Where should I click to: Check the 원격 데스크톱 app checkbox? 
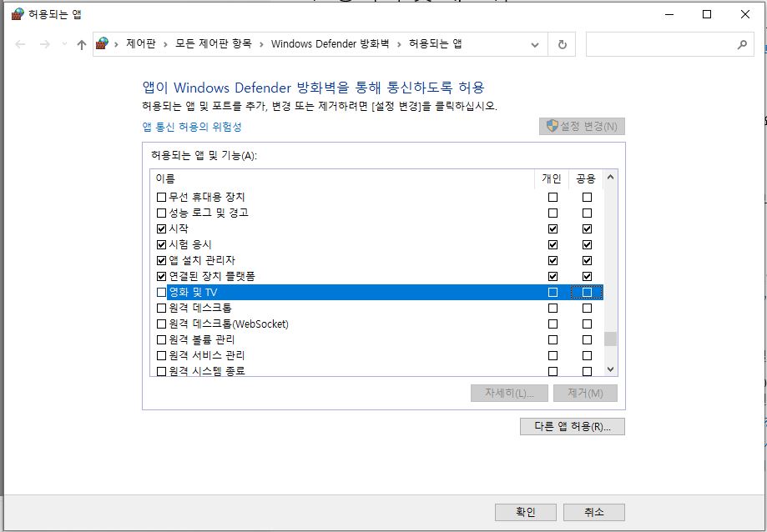pyautogui.click(x=161, y=309)
